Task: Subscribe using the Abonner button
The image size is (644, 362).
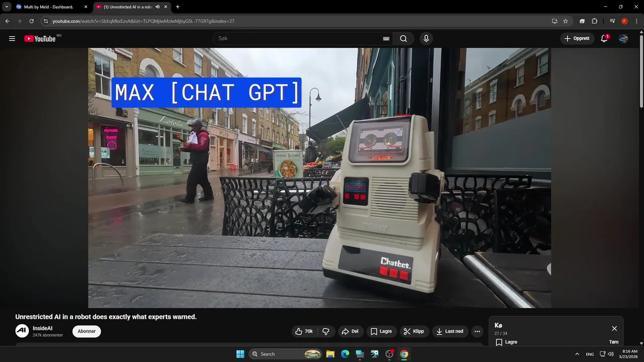Action: point(87,331)
